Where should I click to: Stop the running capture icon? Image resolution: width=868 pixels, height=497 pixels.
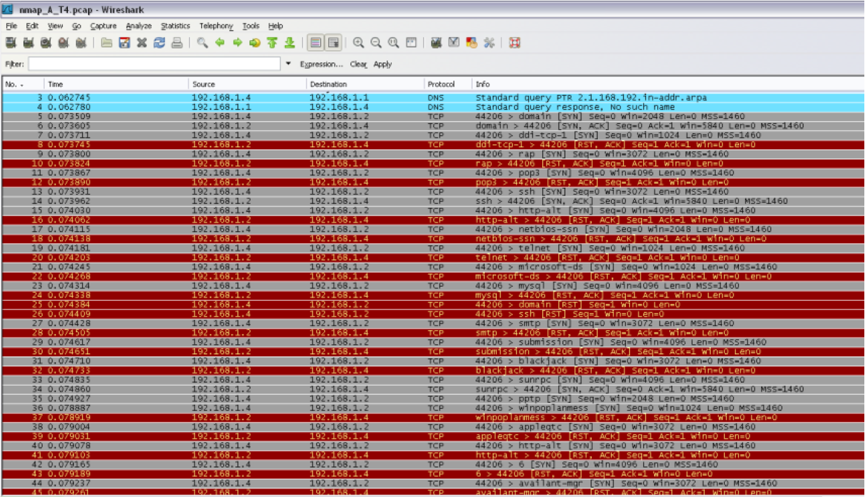(63, 43)
